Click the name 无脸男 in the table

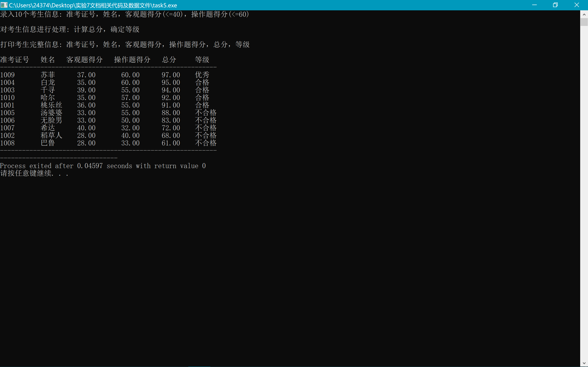[51, 120]
